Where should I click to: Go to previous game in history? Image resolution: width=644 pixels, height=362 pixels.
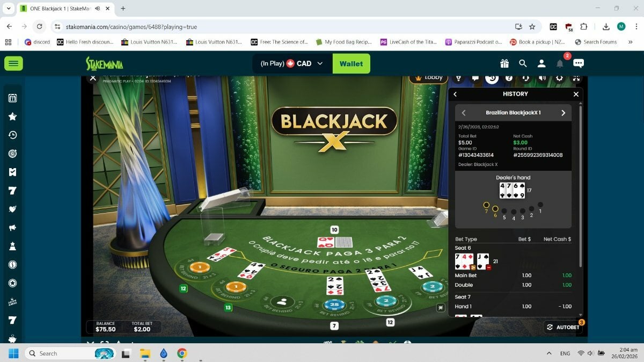coord(464,113)
